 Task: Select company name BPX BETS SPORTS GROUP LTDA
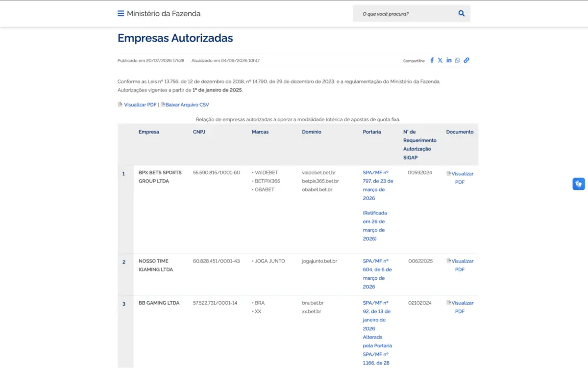click(160, 177)
